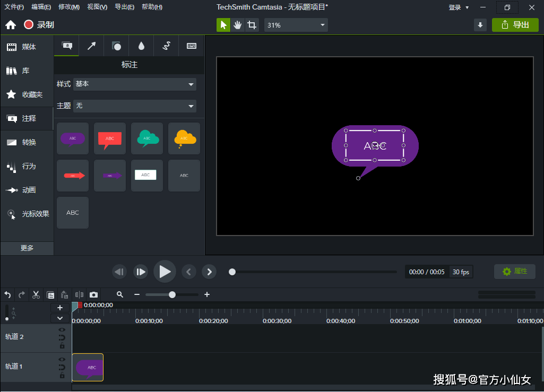Viewport: 544px width, 392px height.
Task: Toggle visibility eye for Track 2
Action: [62, 329]
